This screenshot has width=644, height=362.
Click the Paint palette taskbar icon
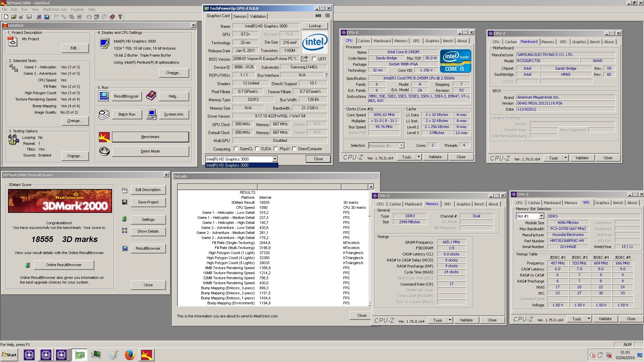113,355
